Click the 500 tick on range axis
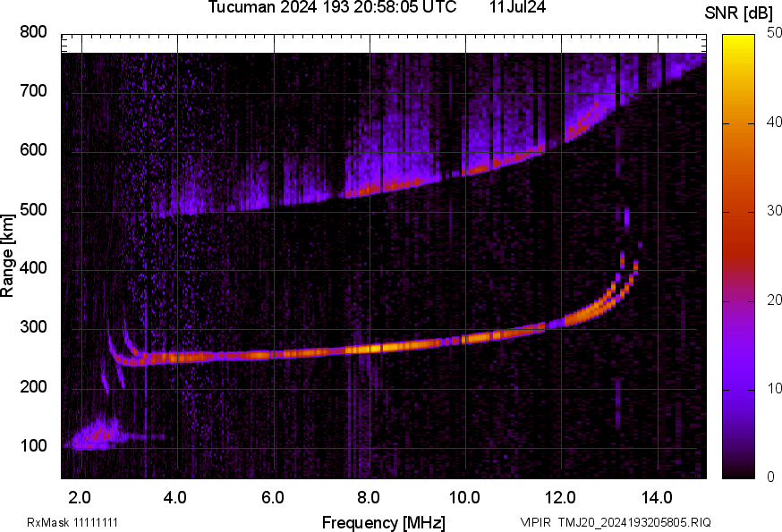The width and height of the screenshot is (782, 532). (x=33, y=210)
